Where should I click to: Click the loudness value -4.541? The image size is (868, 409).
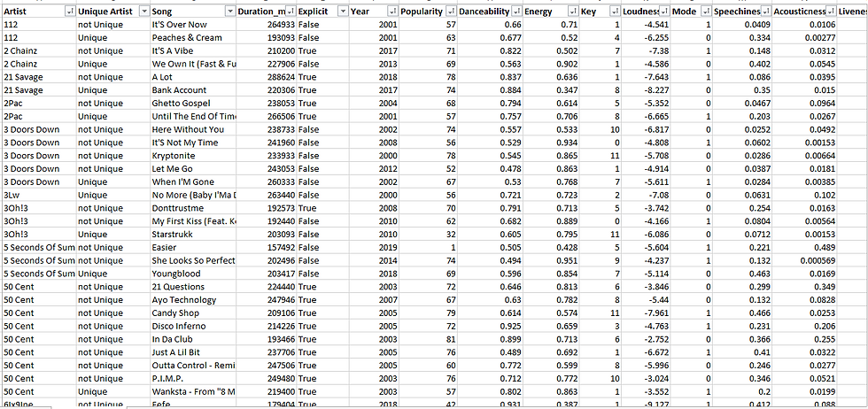click(x=645, y=25)
